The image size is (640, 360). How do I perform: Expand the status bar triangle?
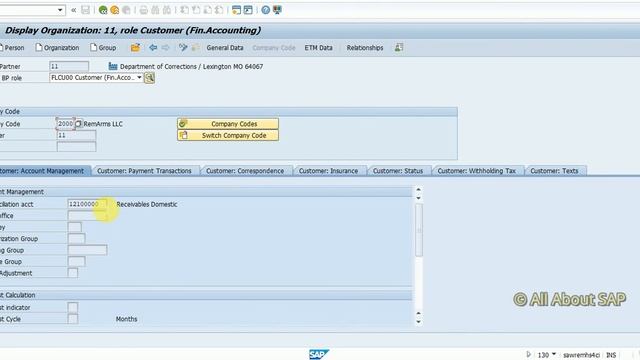(529, 354)
